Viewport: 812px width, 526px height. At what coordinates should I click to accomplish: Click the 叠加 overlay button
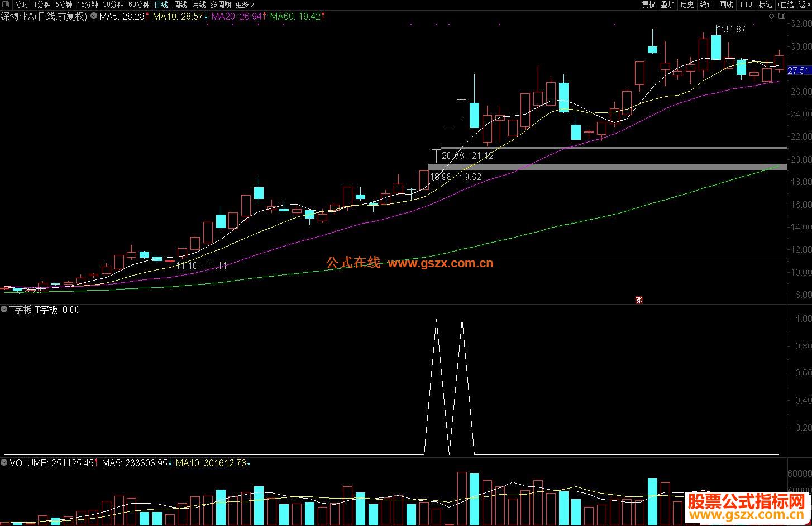pyautogui.click(x=667, y=4)
